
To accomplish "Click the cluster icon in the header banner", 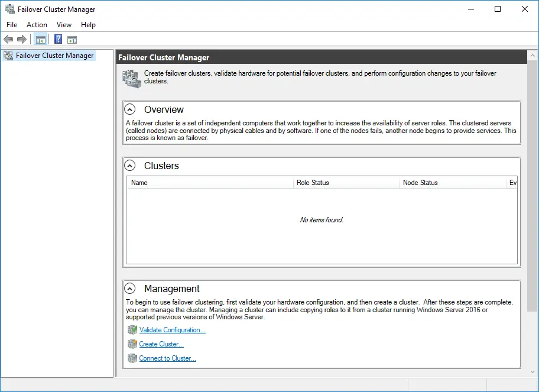I will pos(131,77).
